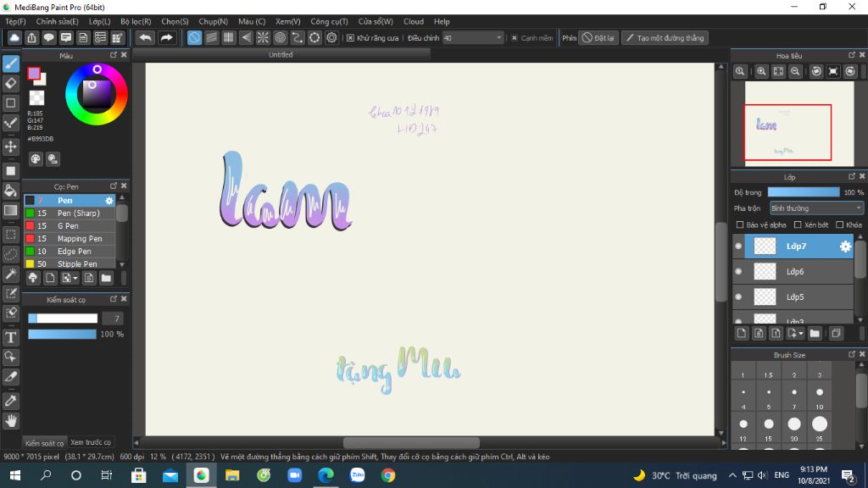Screen dimensions: 868x488
Task: Click the Redo arrow in toolbar
Action: click(166, 37)
